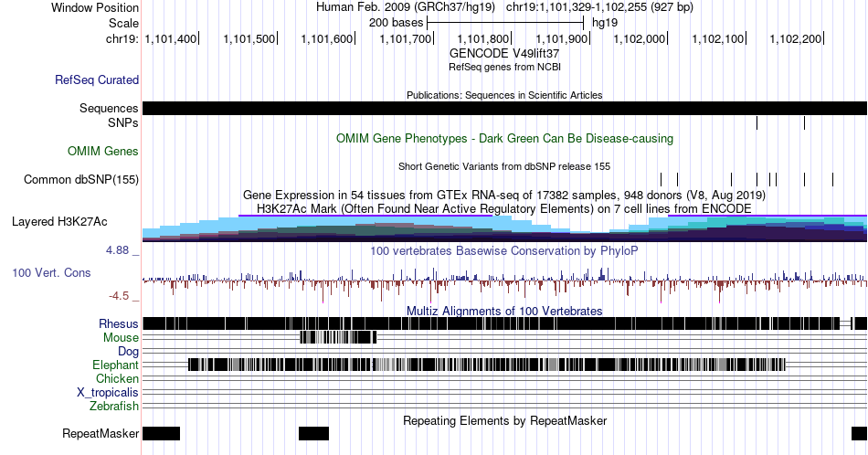Select the Mouse alignment row label
868x455 pixels.
[x=121, y=338]
